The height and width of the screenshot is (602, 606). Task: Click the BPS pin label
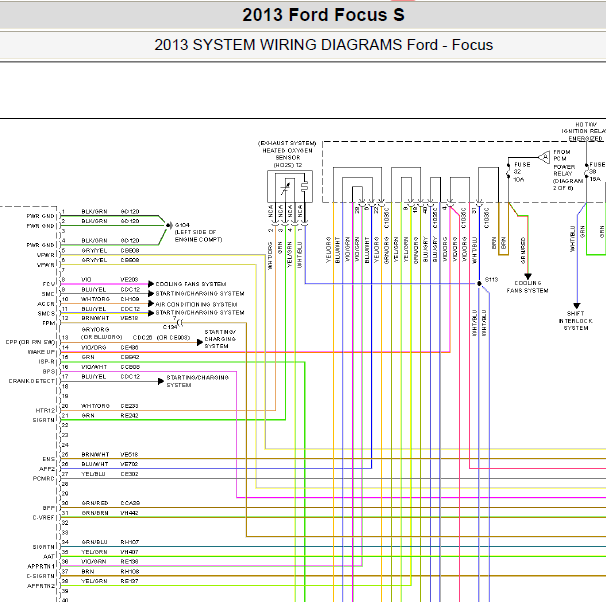point(49,372)
